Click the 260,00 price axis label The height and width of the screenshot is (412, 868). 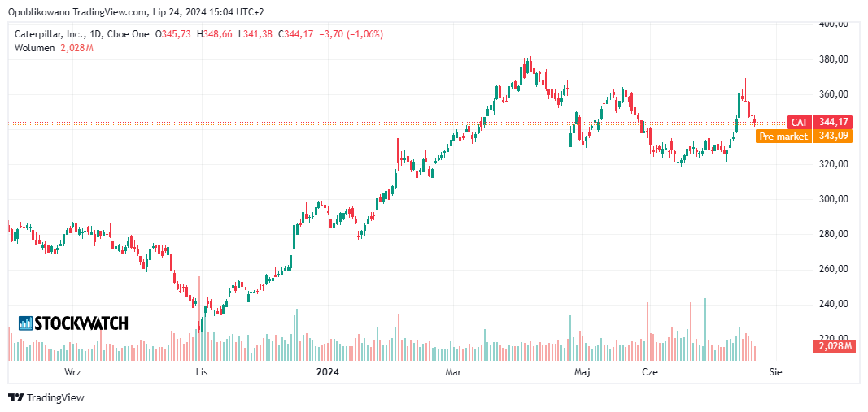pos(834,269)
